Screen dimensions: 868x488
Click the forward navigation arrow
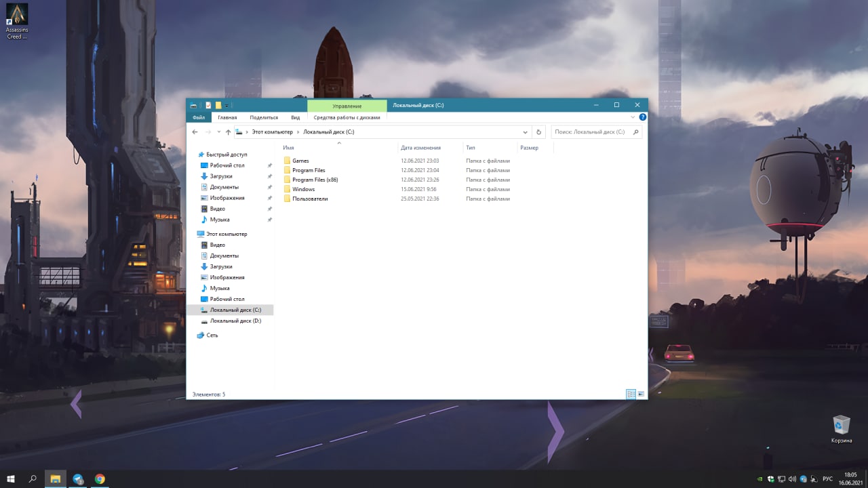pos(208,132)
